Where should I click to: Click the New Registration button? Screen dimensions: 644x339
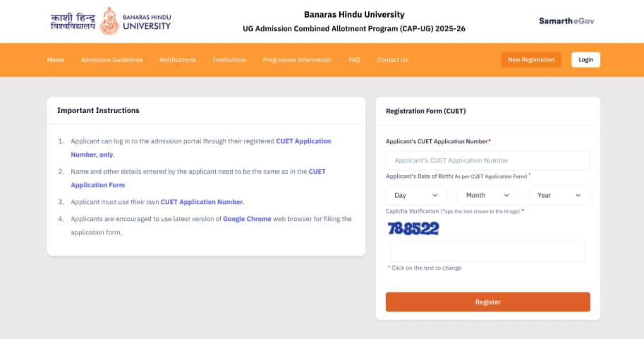coord(531,59)
